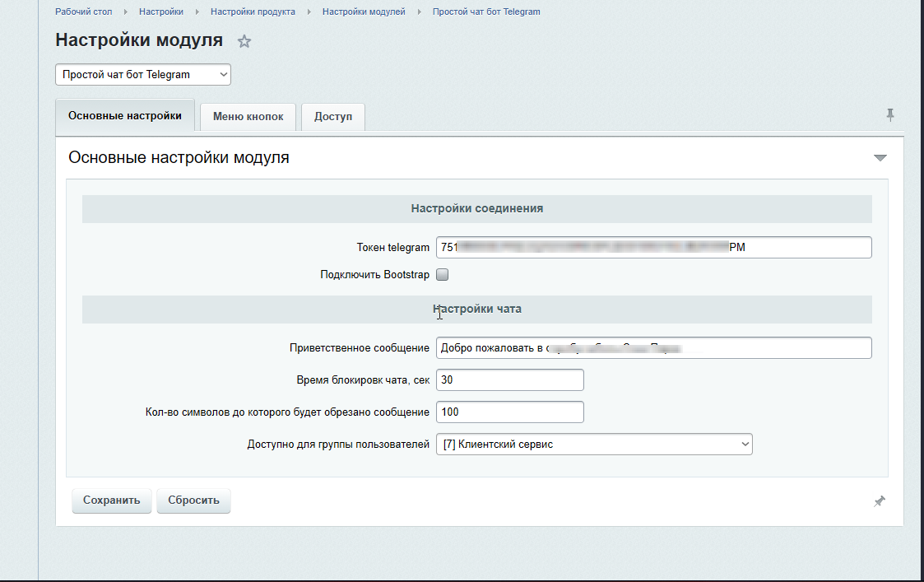924x582 pixels.
Task: Click the Сбросить button
Action: [x=193, y=500]
